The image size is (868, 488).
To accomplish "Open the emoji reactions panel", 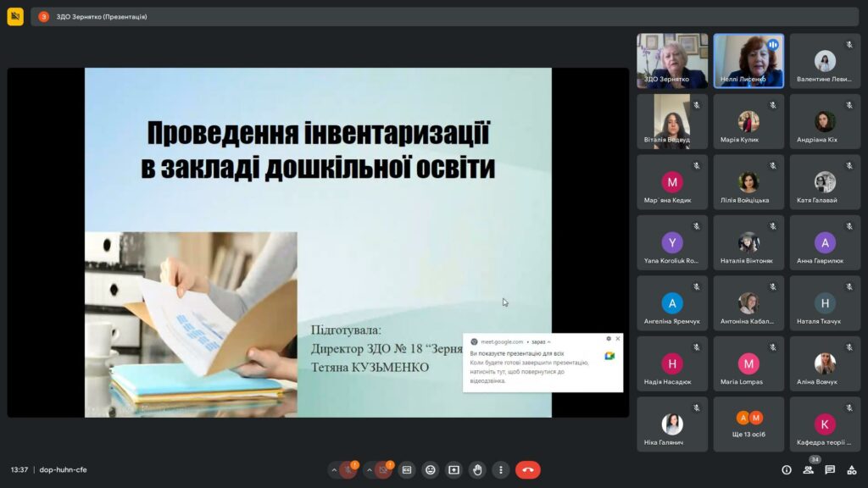I will [x=431, y=469].
